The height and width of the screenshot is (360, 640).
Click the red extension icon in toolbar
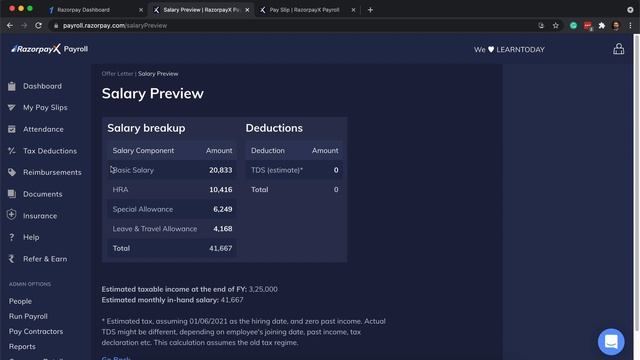(588, 26)
